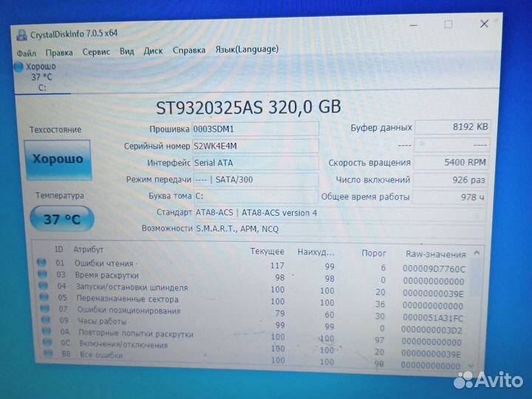Open the Диск menu
The width and height of the screenshot is (532, 399).
(x=153, y=51)
